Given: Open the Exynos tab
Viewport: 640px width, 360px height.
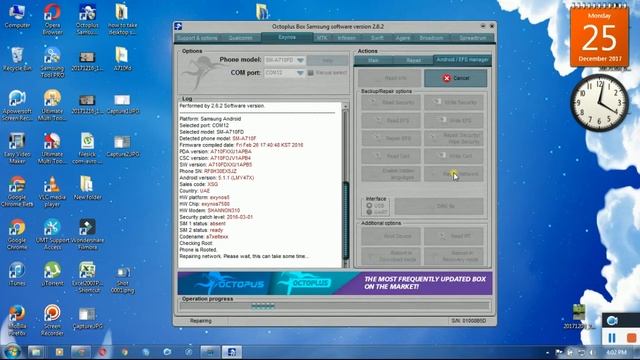Looking at the screenshot, I should tap(287, 37).
